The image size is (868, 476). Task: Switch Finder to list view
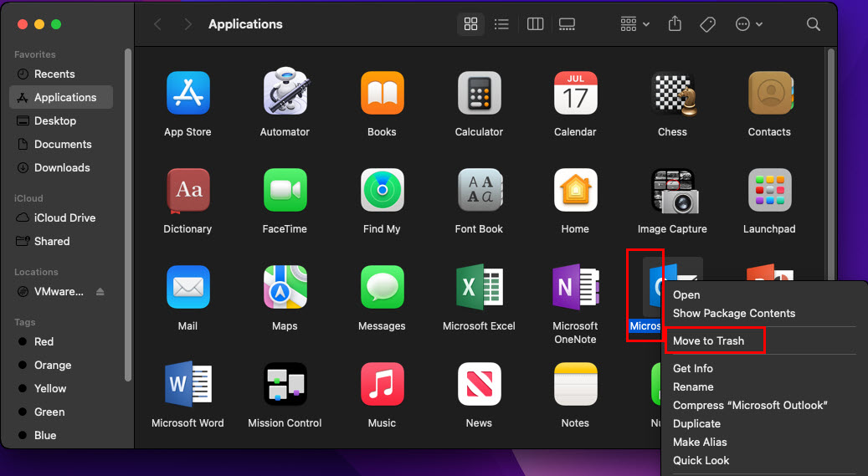501,23
